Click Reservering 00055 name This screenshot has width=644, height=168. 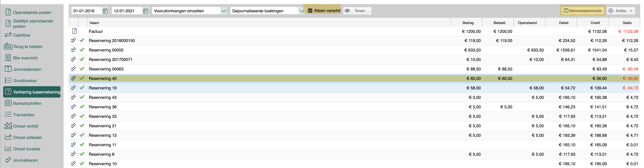point(106,50)
